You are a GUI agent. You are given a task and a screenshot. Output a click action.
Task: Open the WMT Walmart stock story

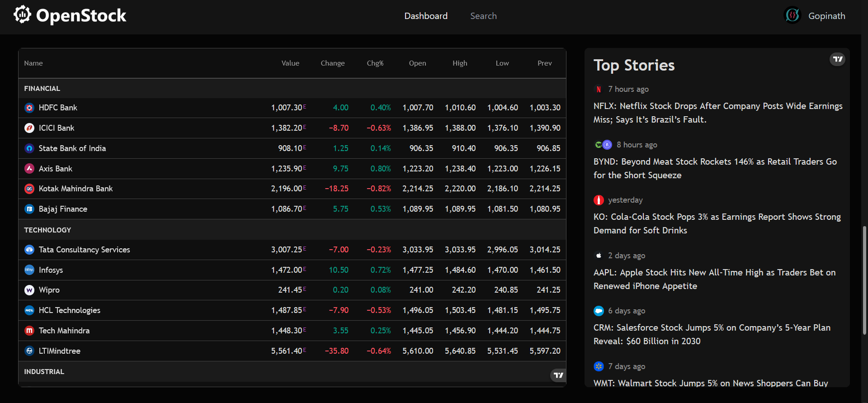pos(711,383)
